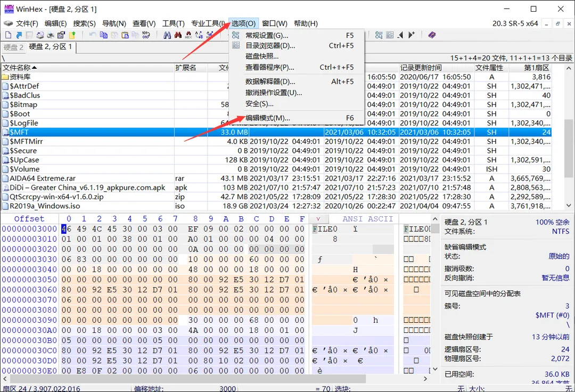
Task: Click the directory browser grid toolbar icon
Action: point(390,35)
